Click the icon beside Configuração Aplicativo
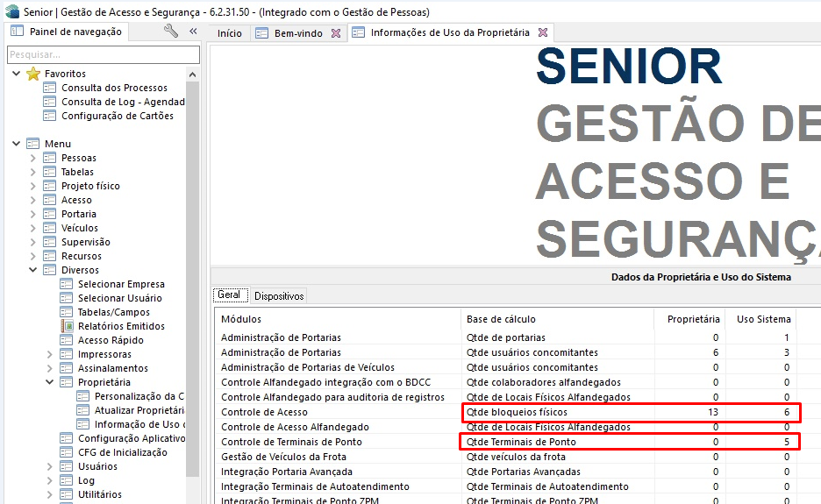 (x=66, y=438)
